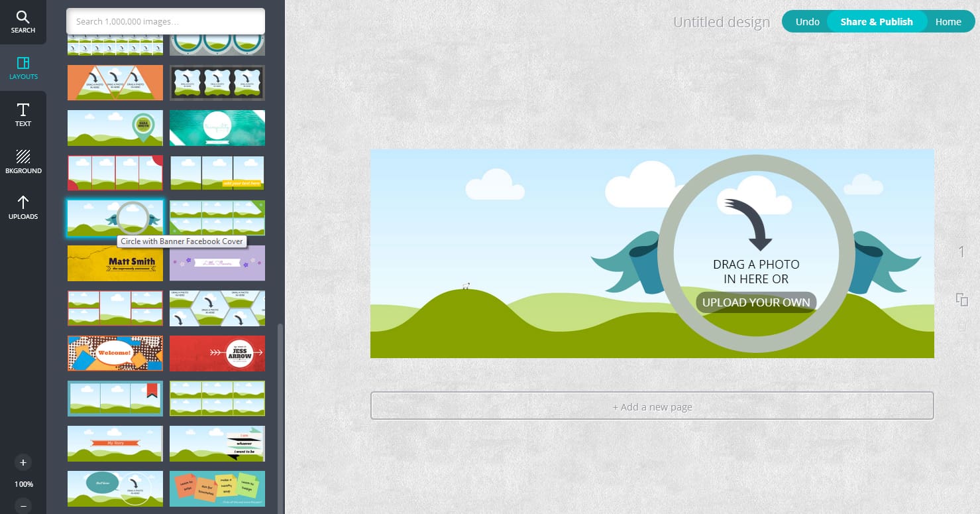Open the Text tool panel
Image resolution: width=980 pixels, height=514 pixels.
(x=23, y=115)
